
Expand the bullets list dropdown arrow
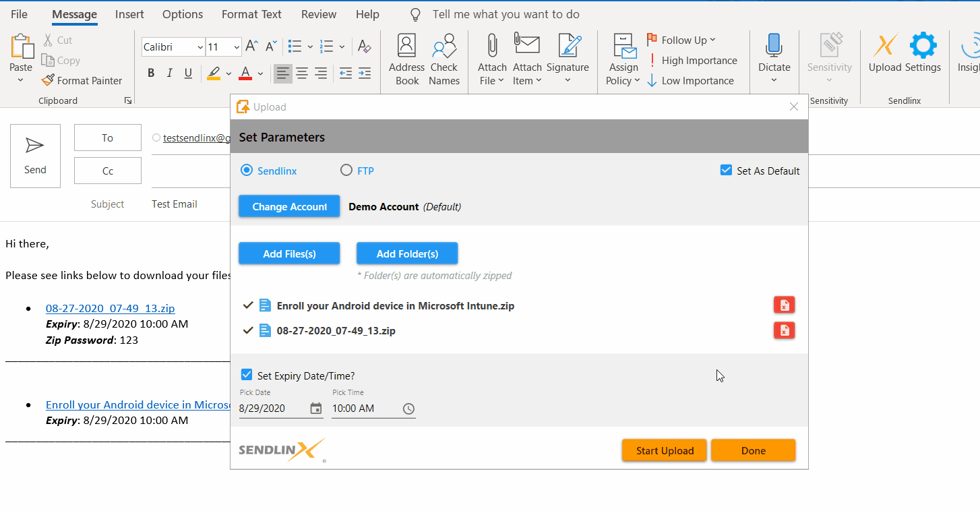pos(310,47)
